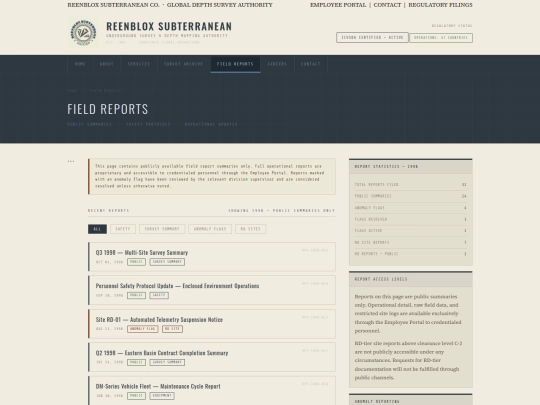Open the Survey Archive nav item
This screenshot has height=405, width=540.
184,64
